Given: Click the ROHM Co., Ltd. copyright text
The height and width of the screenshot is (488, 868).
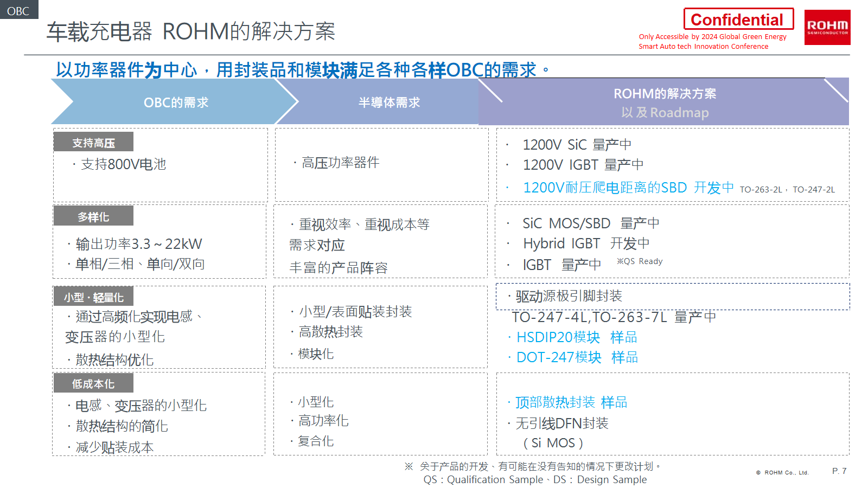Looking at the screenshot, I should (x=782, y=473).
